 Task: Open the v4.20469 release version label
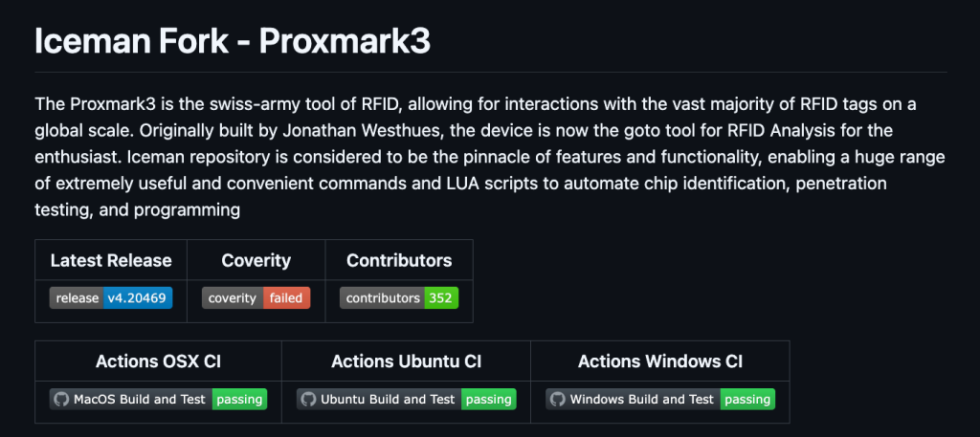(138, 297)
